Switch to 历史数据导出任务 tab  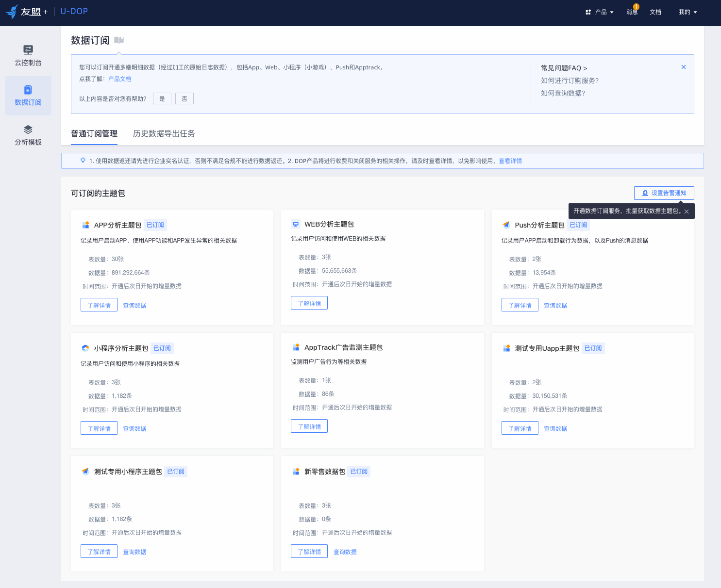[x=164, y=133]
